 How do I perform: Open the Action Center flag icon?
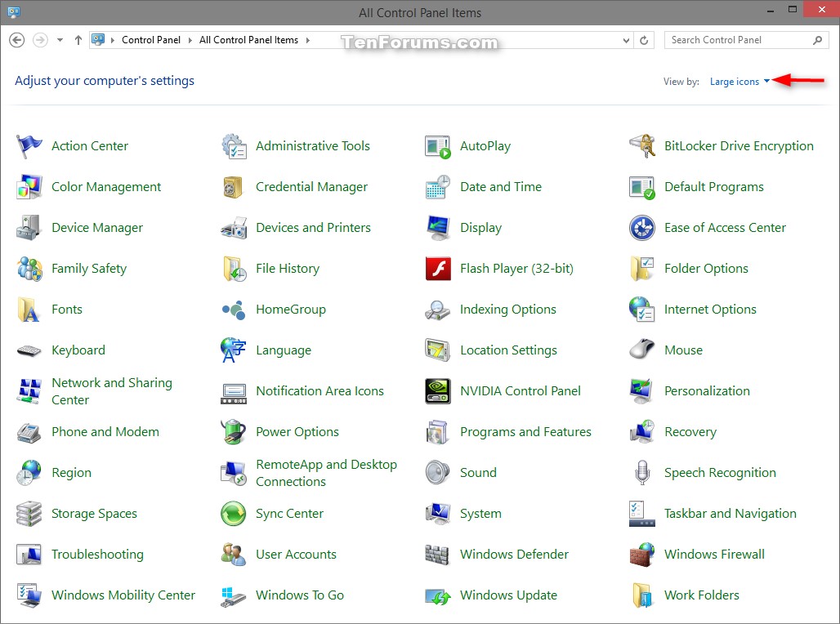[x=29, y=146]
